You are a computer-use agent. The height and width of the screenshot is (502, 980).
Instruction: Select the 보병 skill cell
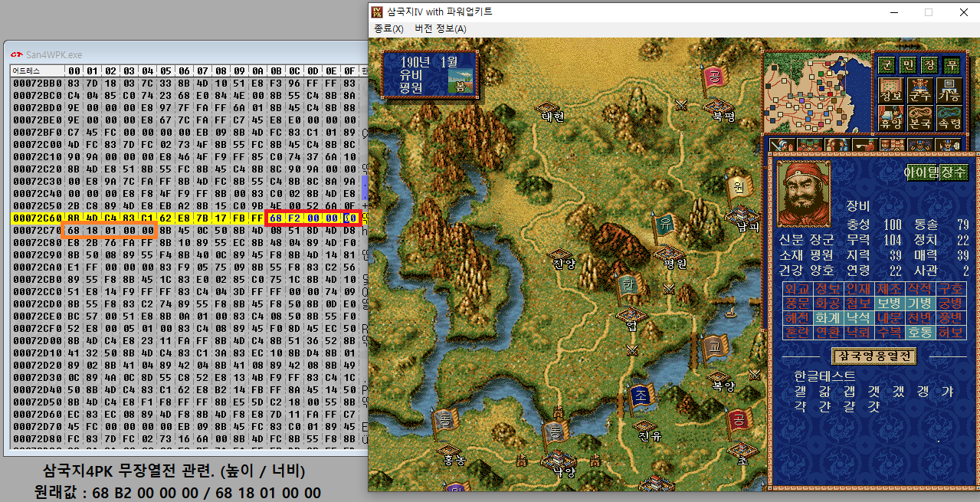tap(890, 303)
